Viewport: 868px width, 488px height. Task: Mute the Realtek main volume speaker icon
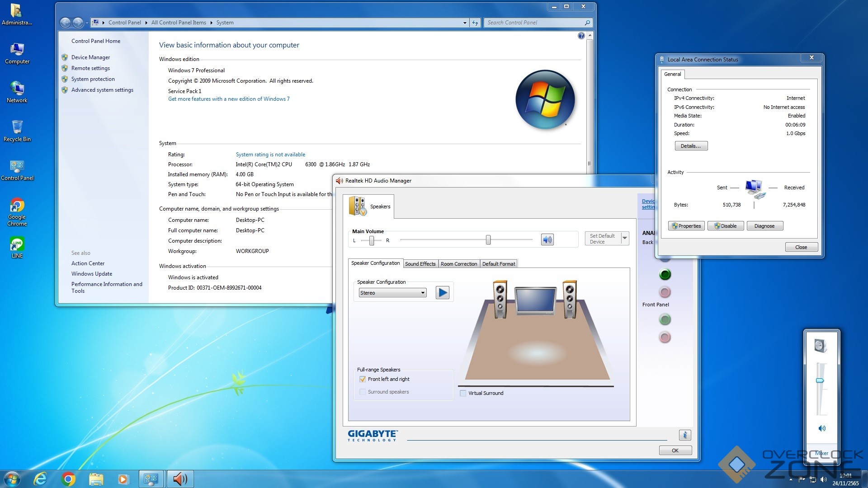click(x=547, y=239)
